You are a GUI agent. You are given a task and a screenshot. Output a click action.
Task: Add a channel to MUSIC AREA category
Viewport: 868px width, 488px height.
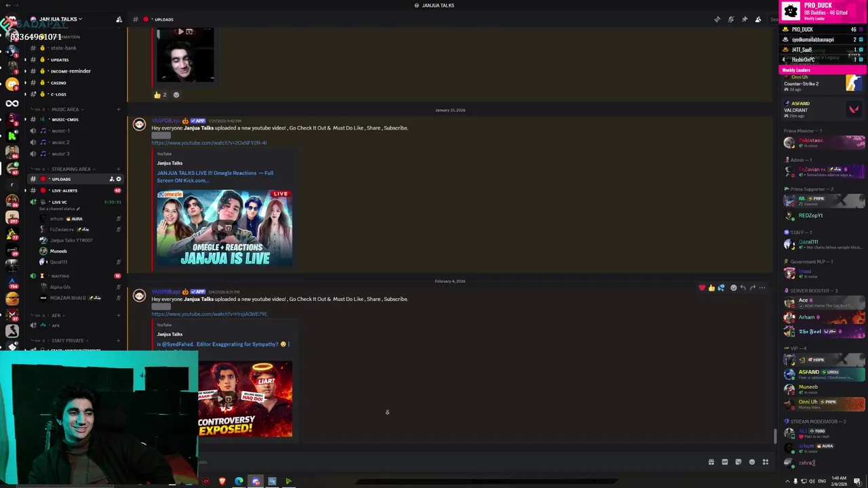coord(118,109)
